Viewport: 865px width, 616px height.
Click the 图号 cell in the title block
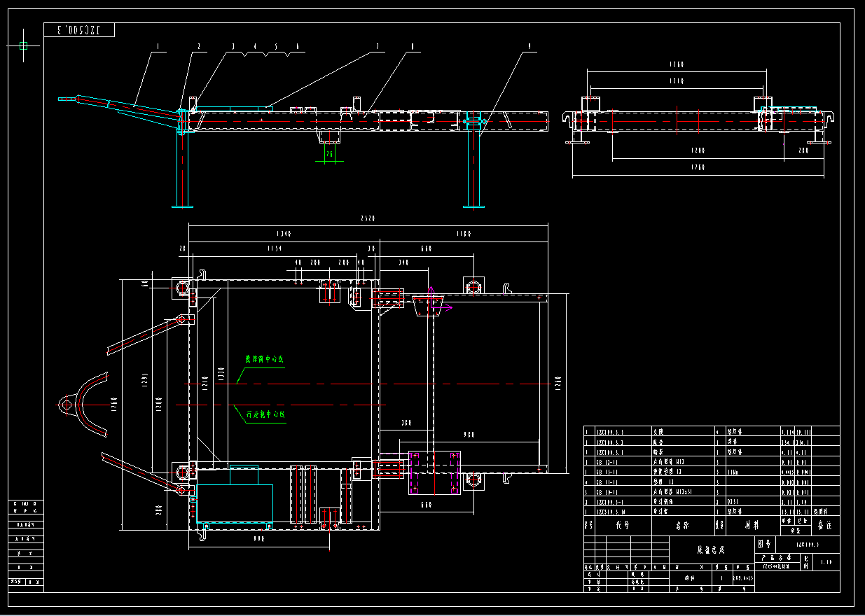764,543
